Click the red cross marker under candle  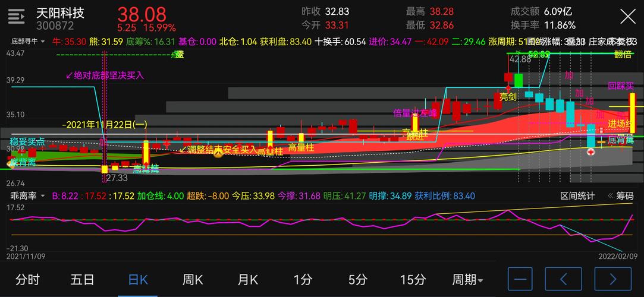(590, 152)
